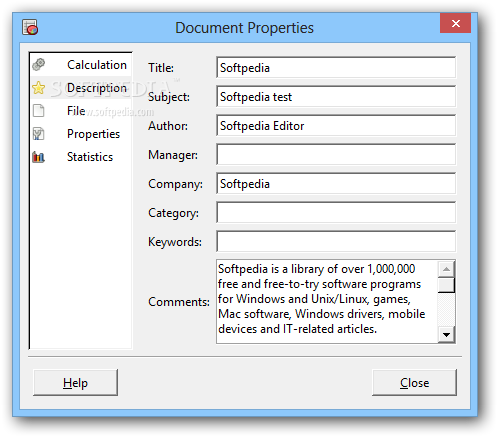Focus the Company field
Screen dimensions: 498x437
click(x=336, y=184)
